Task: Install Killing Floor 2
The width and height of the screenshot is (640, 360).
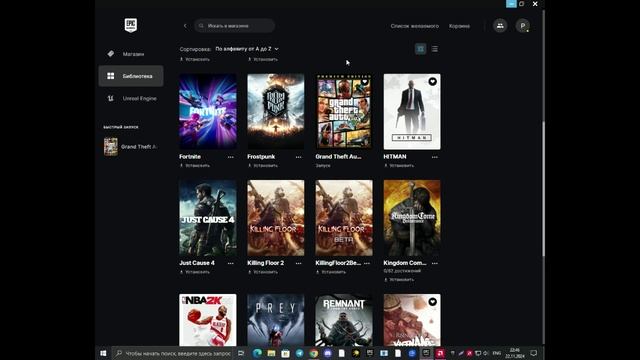Action: pos(263,272)
